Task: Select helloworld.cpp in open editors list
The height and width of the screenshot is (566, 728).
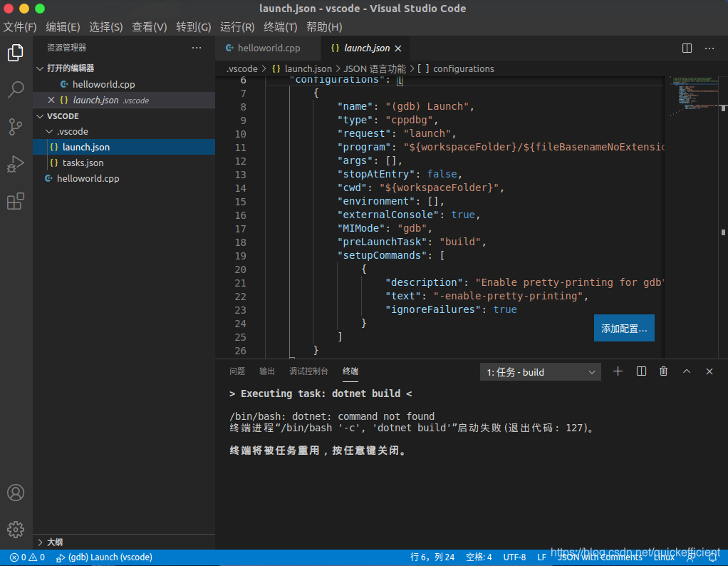Action: tap(124, 84)
